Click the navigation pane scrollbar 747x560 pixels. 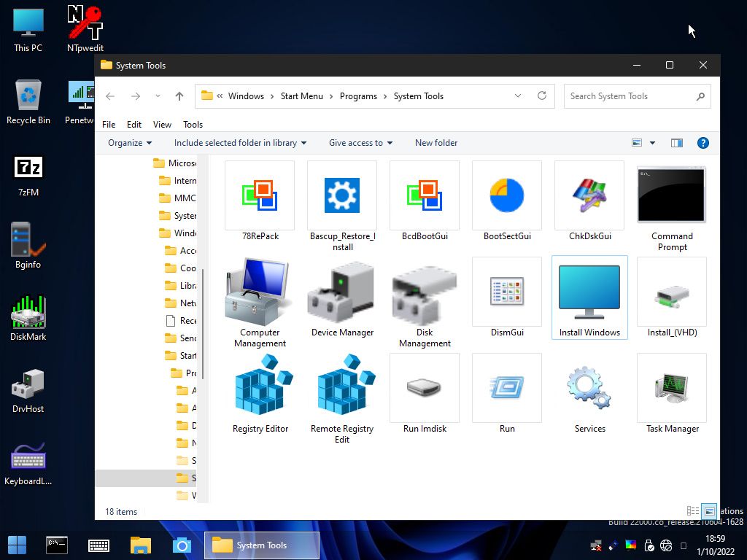[203, 324]
